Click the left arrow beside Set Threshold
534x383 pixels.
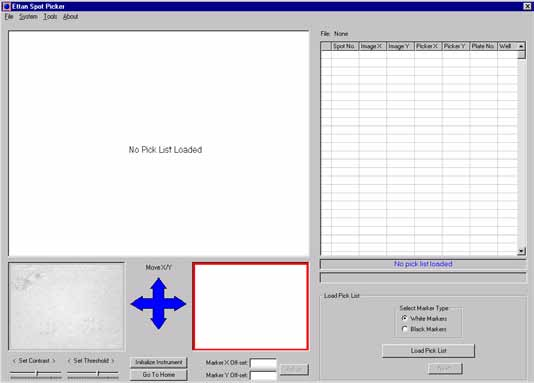coord(69,361)
